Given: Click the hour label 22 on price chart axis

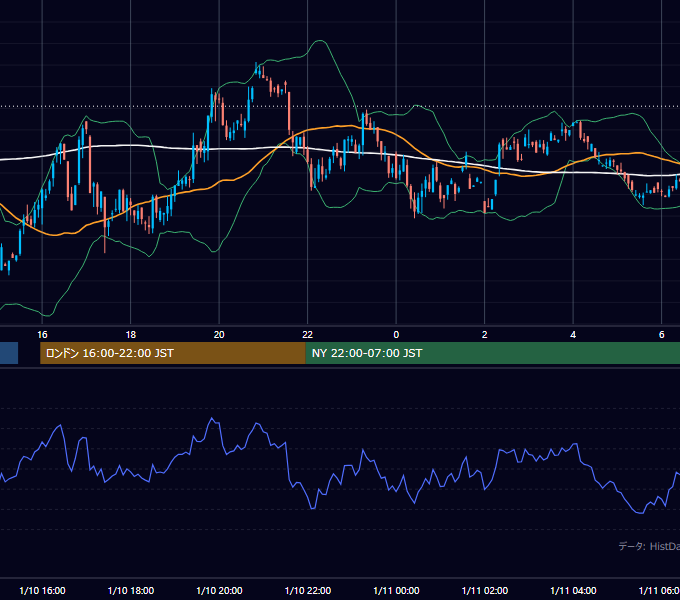Looking at the screenshot, I should click(307, 335).
